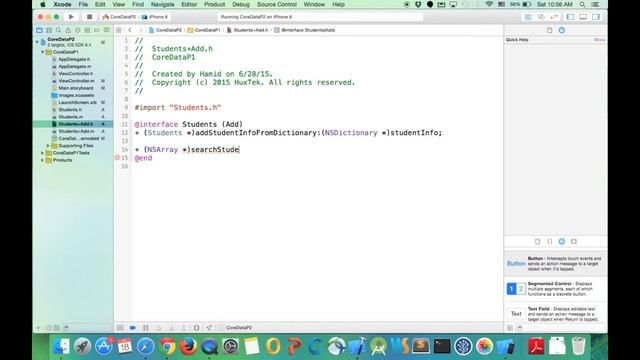This screenshot has height=360, width=640.
Task: Expand the CoreDataP1Tests group
Action: [43, 153]
